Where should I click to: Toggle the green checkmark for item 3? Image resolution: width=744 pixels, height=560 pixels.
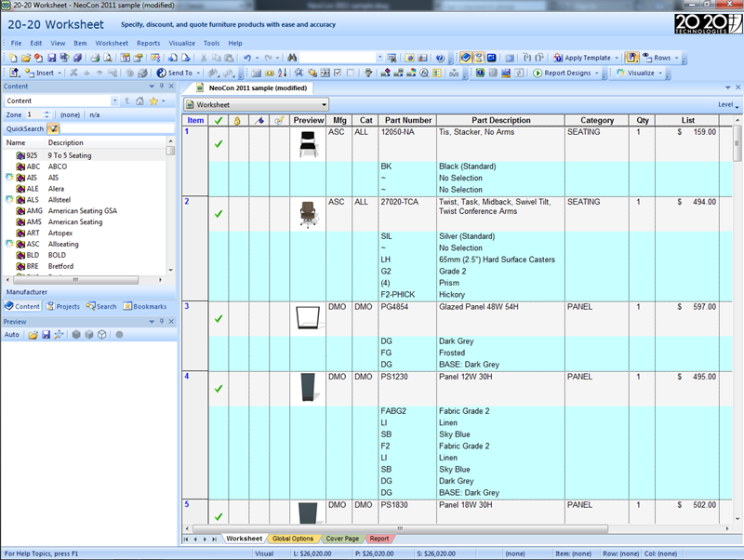pos(218,319)
